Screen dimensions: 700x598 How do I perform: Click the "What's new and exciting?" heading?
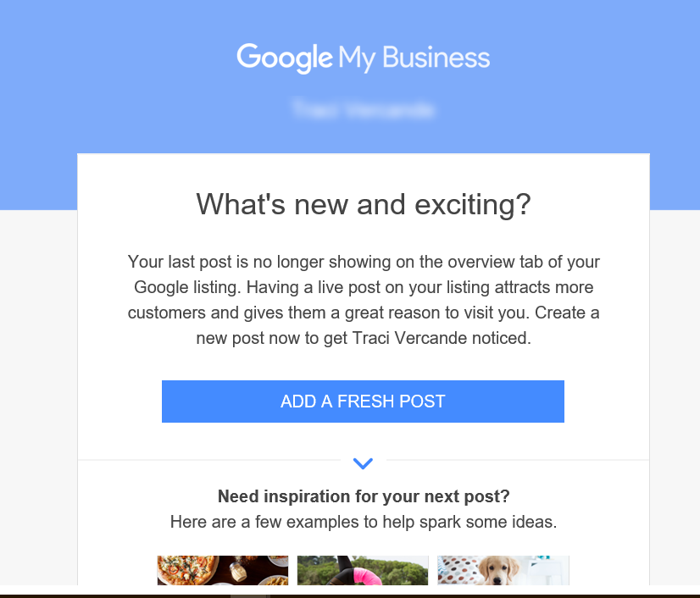tap(364, 204)
